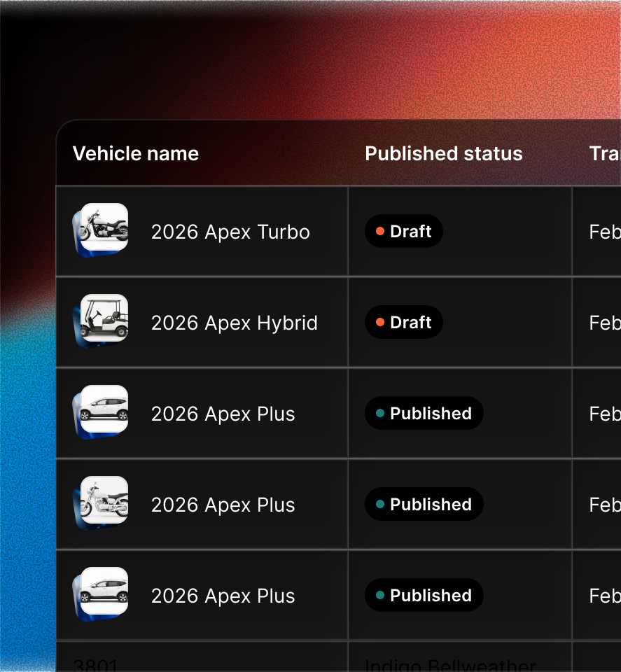Screen dimensions: 621x672
Task: Click the SUV thumbnail directly below the golf cart
Action: click(104, 409)
